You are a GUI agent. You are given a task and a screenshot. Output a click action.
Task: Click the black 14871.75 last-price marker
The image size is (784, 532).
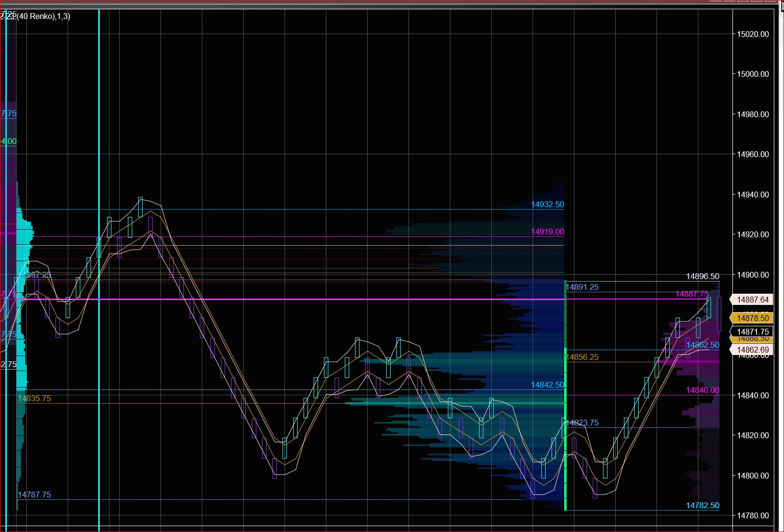(x=751, y=332)
